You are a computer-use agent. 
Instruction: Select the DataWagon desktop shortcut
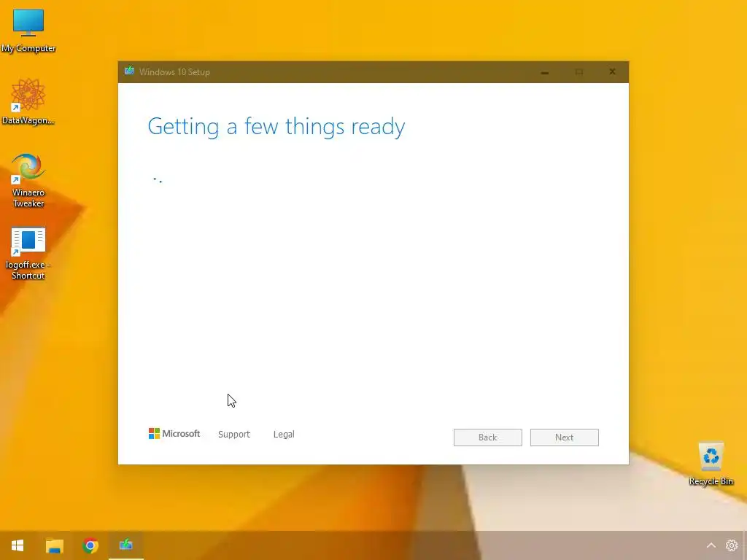28,102
